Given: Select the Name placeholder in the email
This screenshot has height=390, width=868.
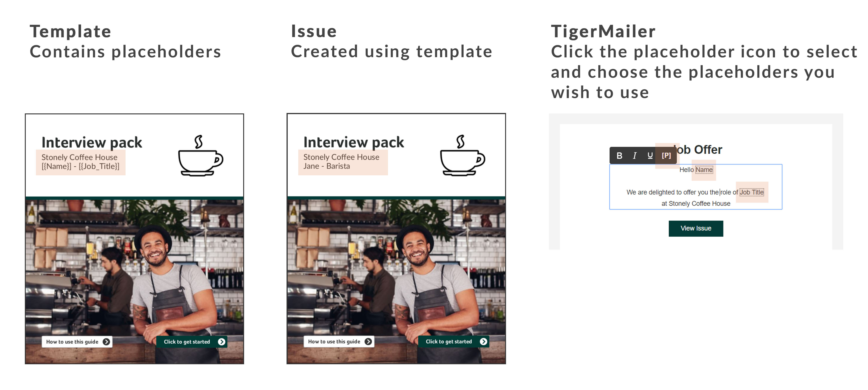Looking at the screenshot, I should tap(704, 170).
